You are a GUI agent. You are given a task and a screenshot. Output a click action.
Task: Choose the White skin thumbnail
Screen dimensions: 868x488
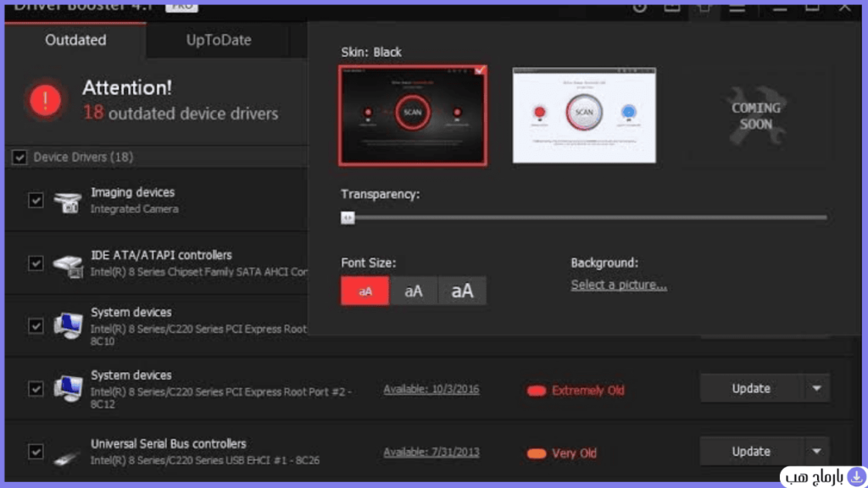[x=584, y=115]
